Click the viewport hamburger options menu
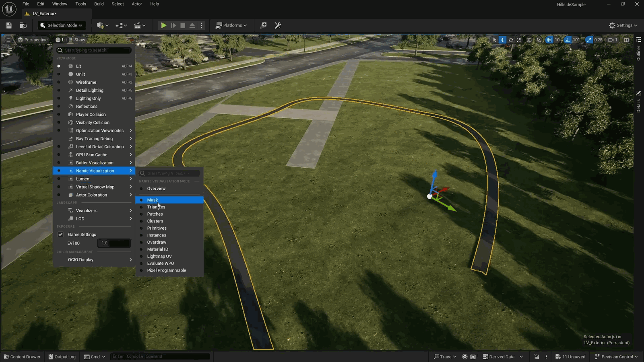644x362 pixels. [8, 40]
